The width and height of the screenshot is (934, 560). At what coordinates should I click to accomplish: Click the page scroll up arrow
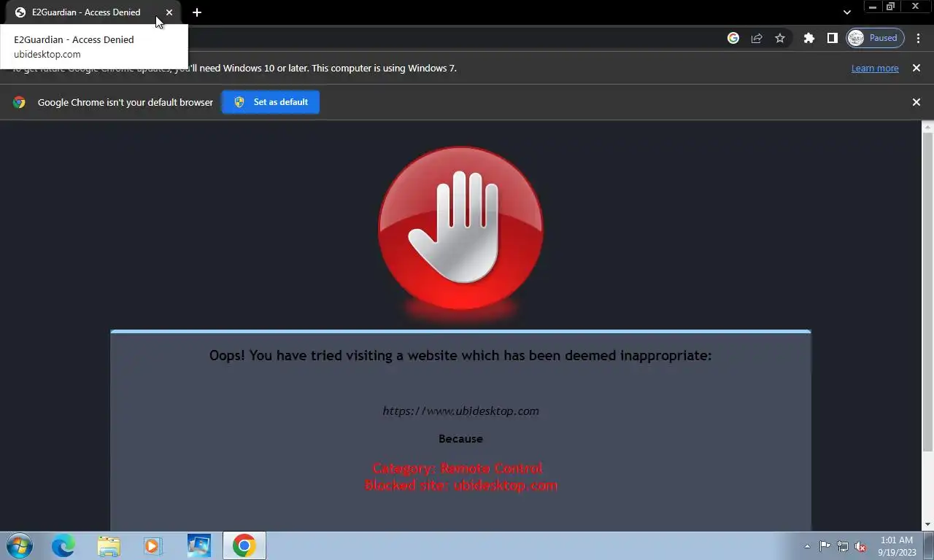coord(927,127)
